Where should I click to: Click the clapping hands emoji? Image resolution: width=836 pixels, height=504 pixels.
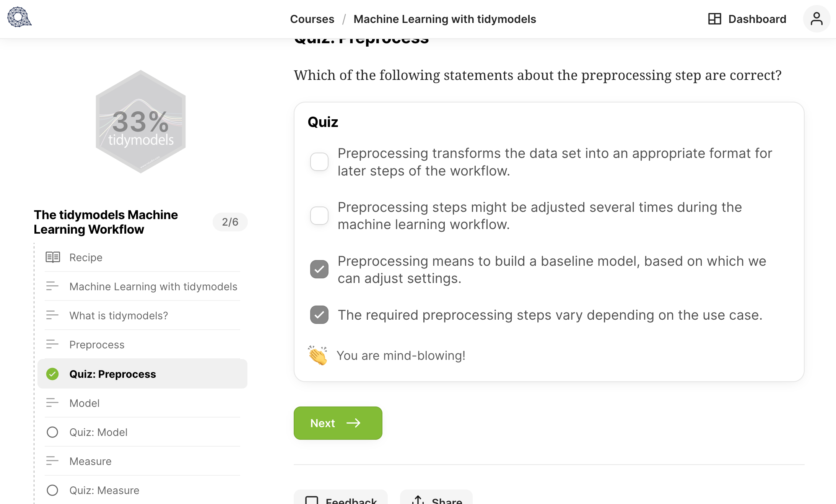(318, 356)
